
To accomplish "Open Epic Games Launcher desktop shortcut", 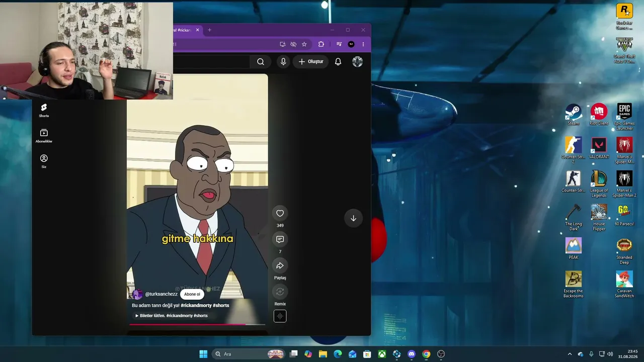I will tap(624, 117).
